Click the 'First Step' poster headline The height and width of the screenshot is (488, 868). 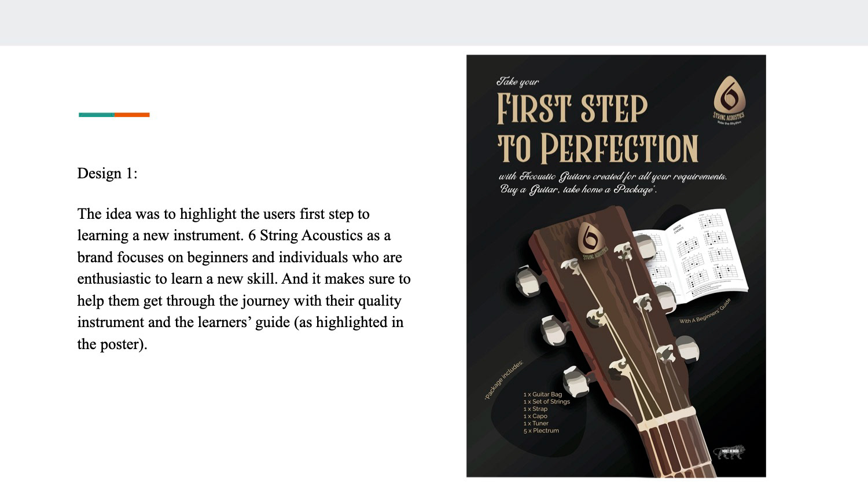point(572,108)
